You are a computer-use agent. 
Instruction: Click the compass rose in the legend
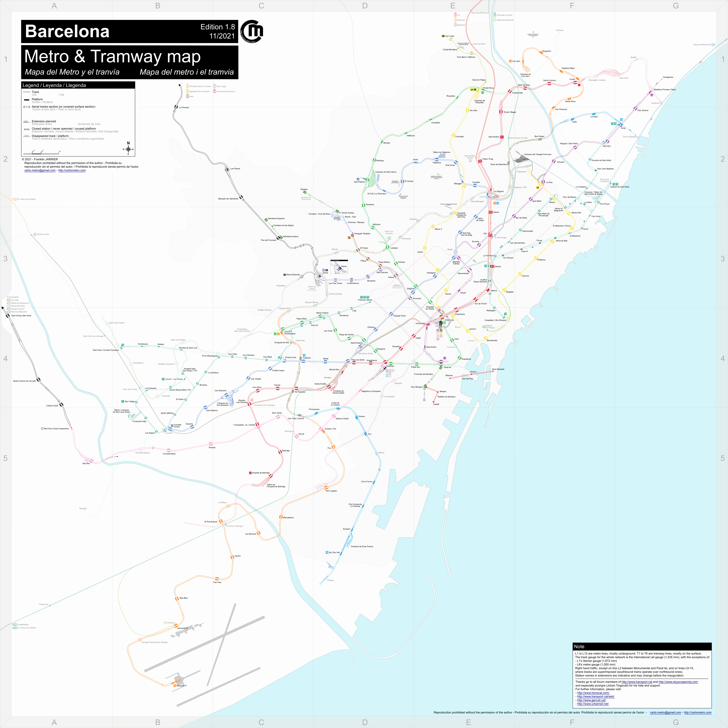pyautogui.click(x=128, y=149)
